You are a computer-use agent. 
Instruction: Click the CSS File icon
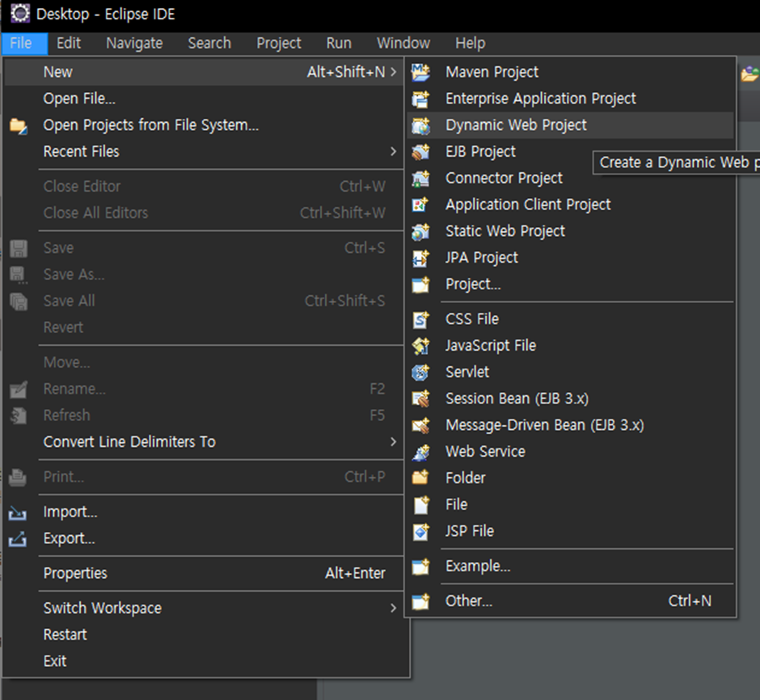[420, 319]
